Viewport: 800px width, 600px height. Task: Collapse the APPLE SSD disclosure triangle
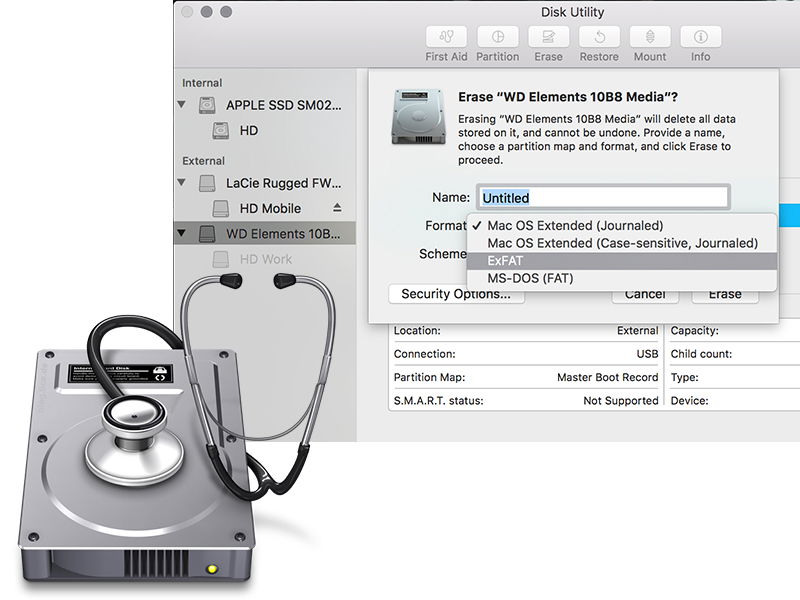[x=182, y=104]
